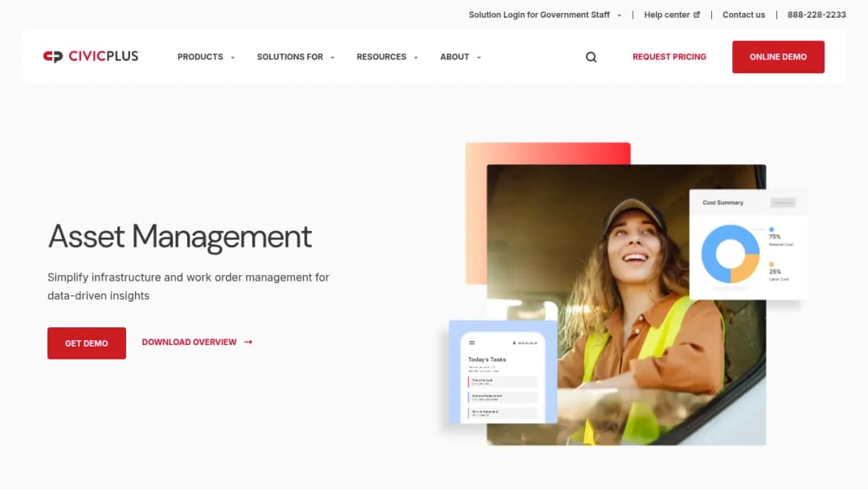The height and width of the screenshot is (489, 868).
Task: Open the Products menu
Action: 200,57
